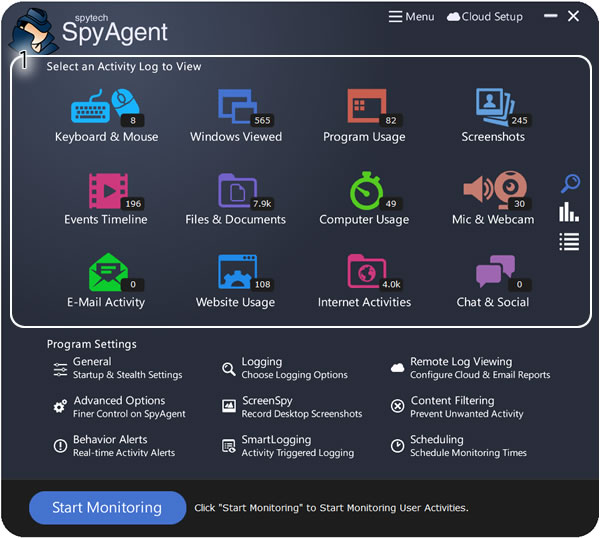Click the Screenshots label text

[493, 137]
